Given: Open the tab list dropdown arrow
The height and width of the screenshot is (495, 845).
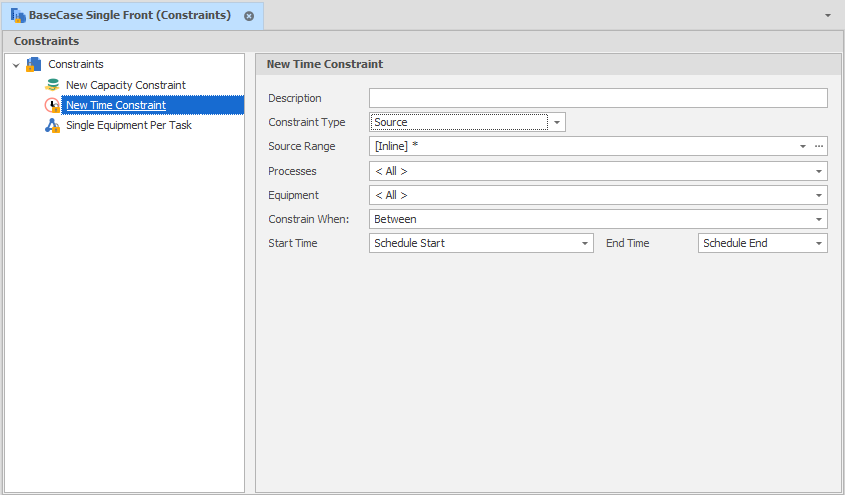Looking at the screenshot, I should click(827, 16).
